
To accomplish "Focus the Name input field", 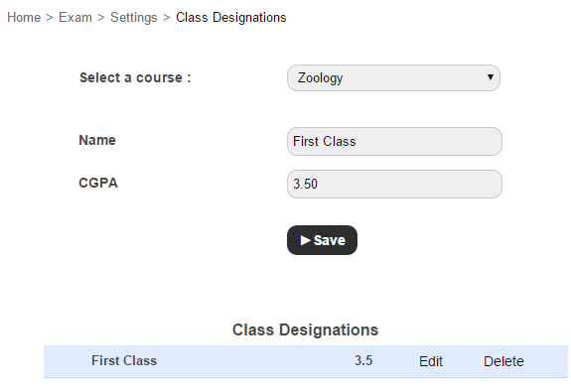I will [394, 141].
